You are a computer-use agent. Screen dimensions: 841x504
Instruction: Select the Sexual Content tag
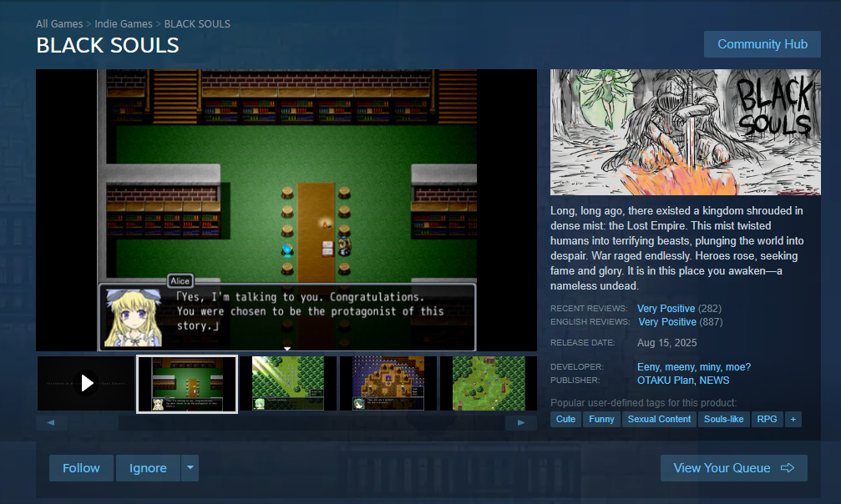coord(659,419)
